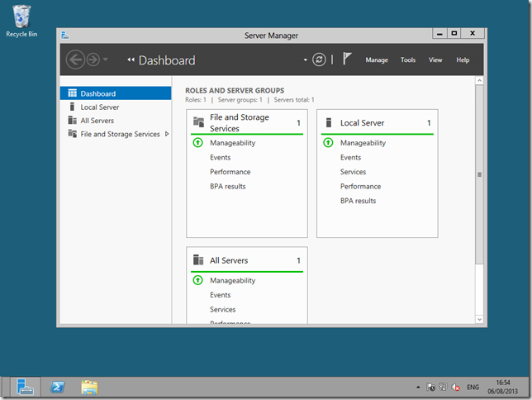Viewport: 532px width, 400px height.
Task: Open the taskbar clock showing 16:54
Action: (502, 387)
